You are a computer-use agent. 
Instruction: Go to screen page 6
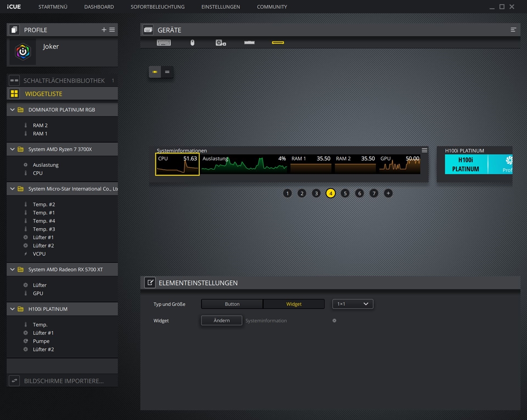coord(359,193)
